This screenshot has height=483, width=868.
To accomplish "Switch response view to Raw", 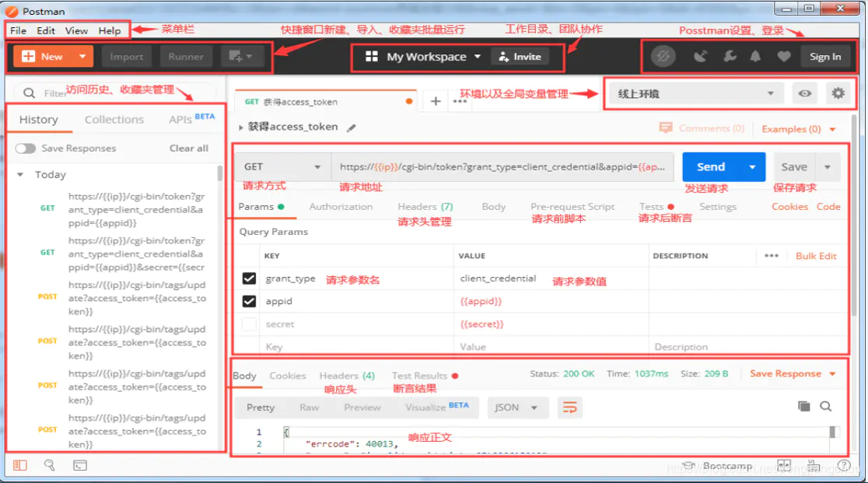I will point(309,408).
